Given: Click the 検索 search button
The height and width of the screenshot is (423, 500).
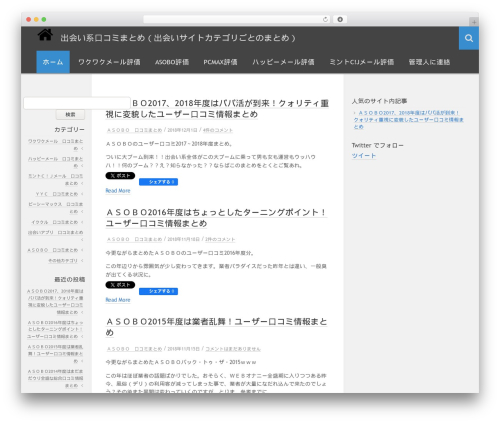Looking at the screenshot, I should pos(70,115).
